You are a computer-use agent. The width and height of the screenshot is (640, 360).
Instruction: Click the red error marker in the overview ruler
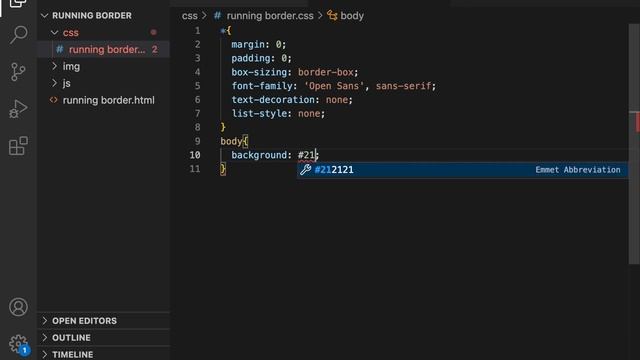click(637, 122)
